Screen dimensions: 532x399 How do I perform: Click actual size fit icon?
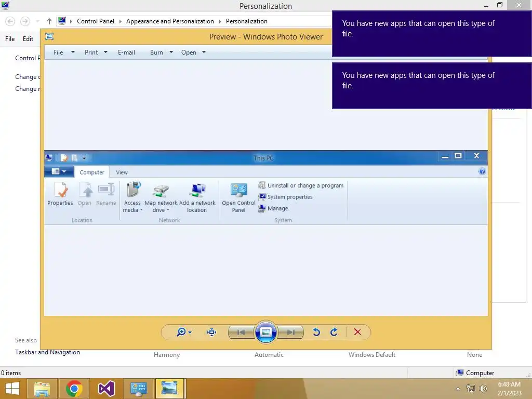coord(212,332)
